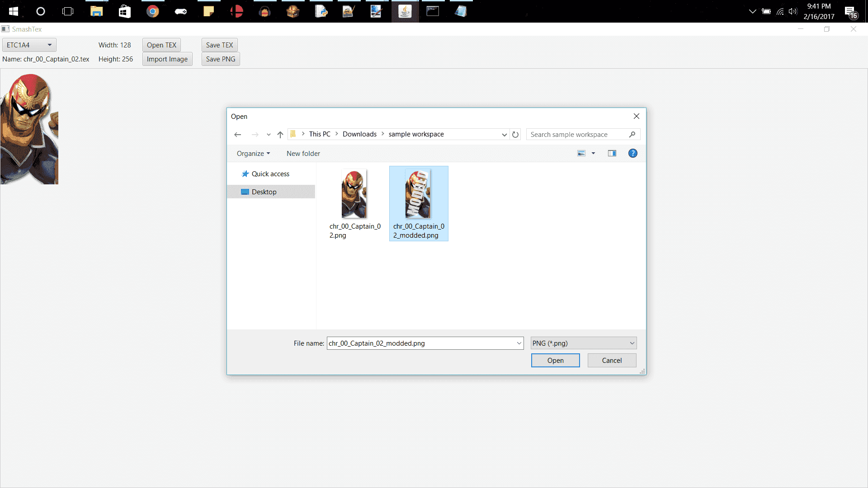Screen dimensions: 868x488
Task: Click the Import Image button
Action: pos(167,59)
